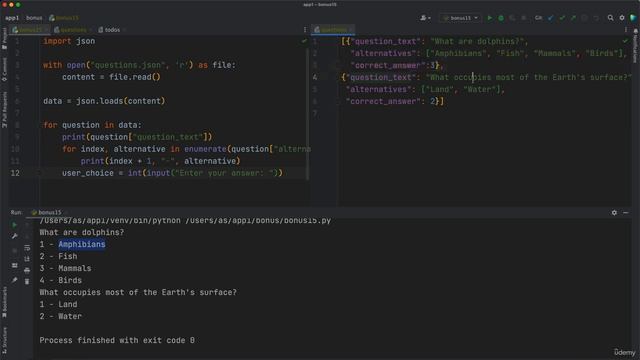
Task: Click the user_choice input line
Action: click(x=172, y=173)
